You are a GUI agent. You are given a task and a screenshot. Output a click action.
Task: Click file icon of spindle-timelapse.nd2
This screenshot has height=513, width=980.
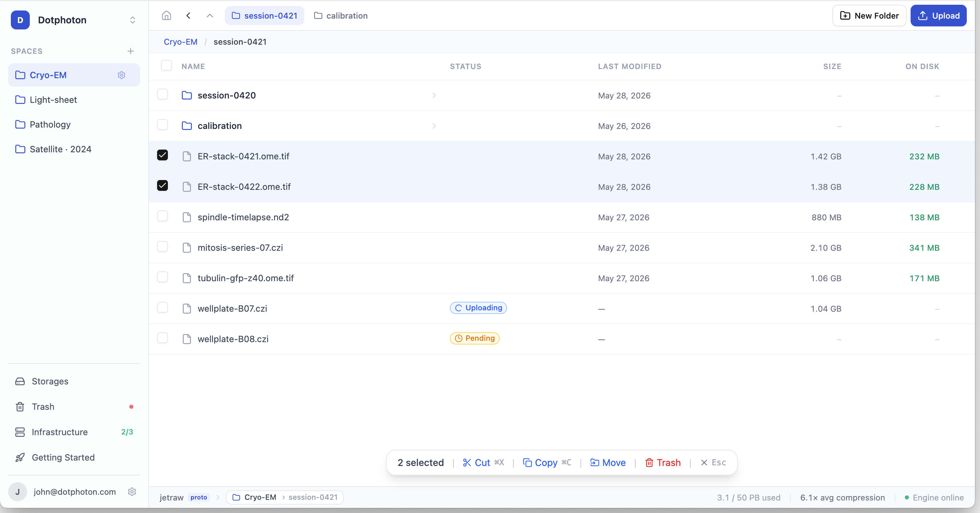(x=187, y=217)
